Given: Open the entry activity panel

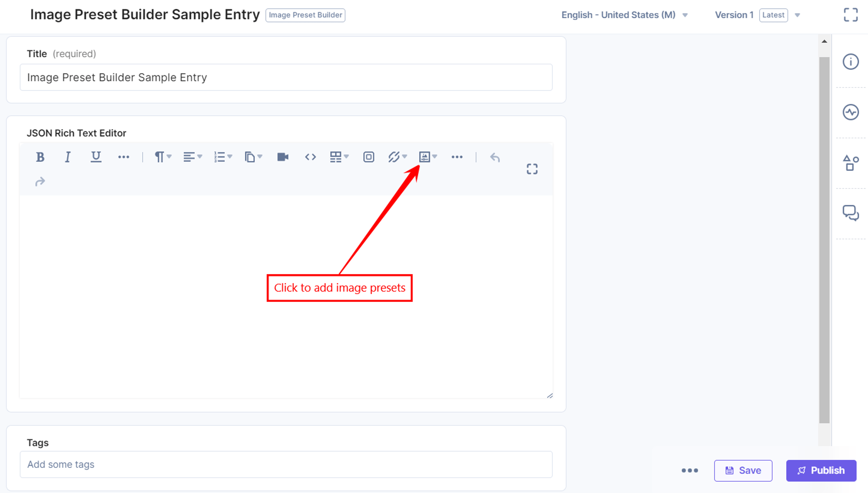Looking at the screenshot, I should (851, 112).
